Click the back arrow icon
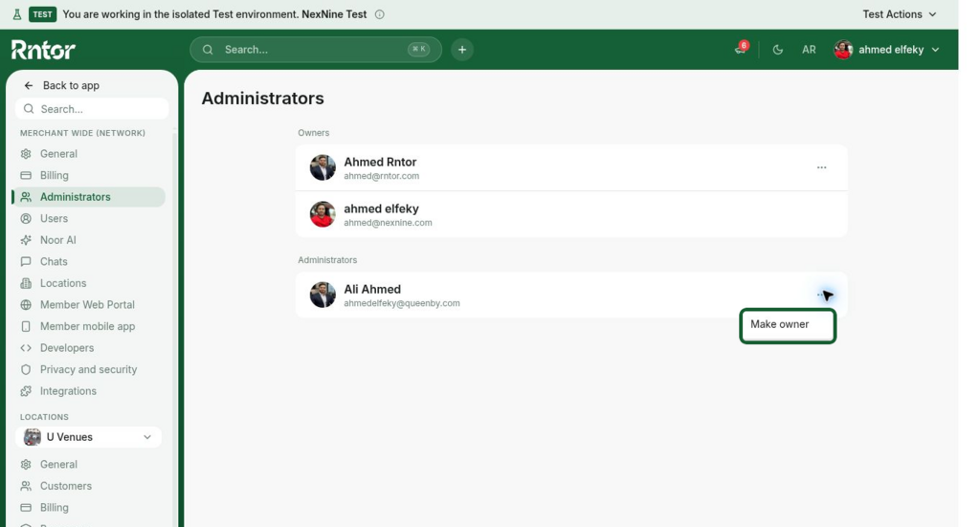Viewport: 980px width, 527px height. (x=28, y=85)
